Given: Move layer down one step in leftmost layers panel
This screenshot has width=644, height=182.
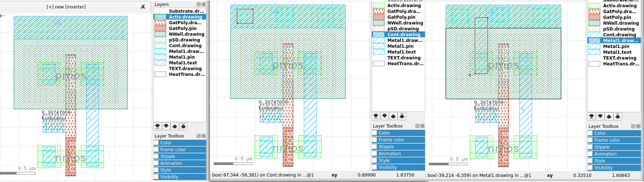Looking at the screenshot, I should pos(166,126).
